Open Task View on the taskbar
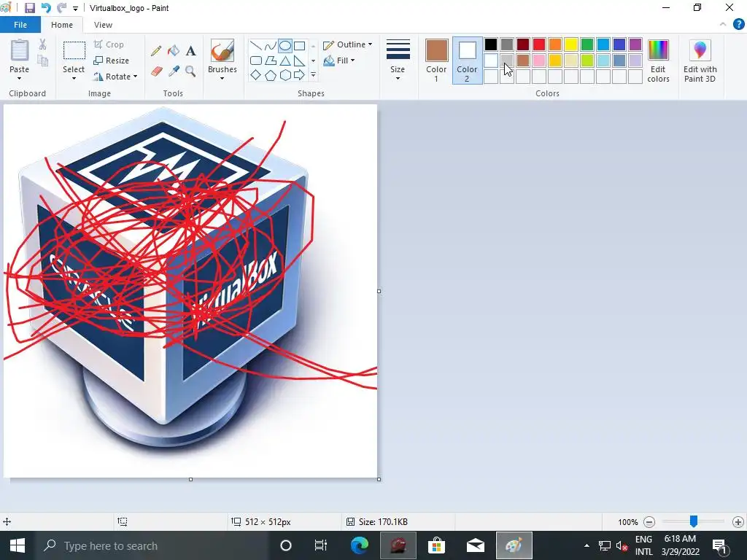This screenshot has height=560, width=747. (x=321, y=545)
